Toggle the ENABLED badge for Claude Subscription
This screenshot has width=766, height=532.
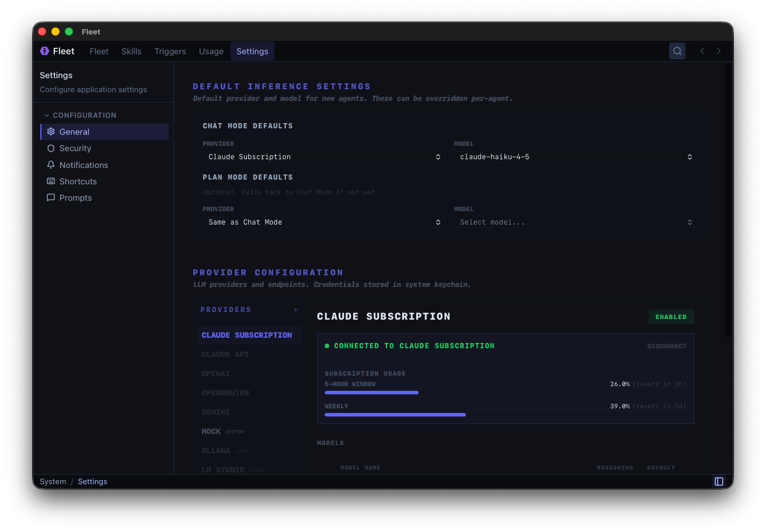coord(671,317)
